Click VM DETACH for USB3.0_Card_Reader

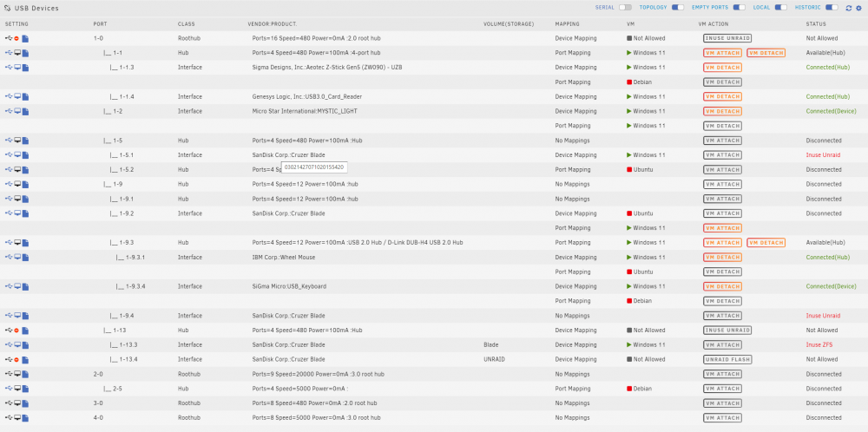pos(722,97)
